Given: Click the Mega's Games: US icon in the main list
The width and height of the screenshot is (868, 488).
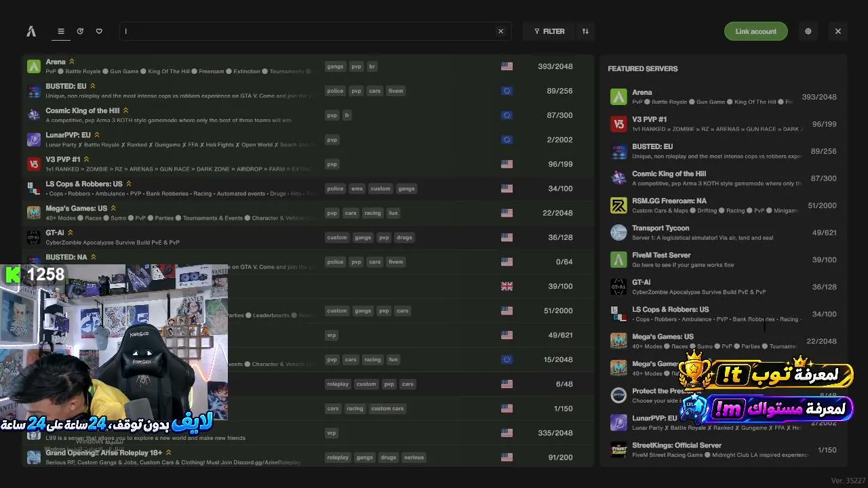Looking at the screenshot, I should (x=34, y=213).
